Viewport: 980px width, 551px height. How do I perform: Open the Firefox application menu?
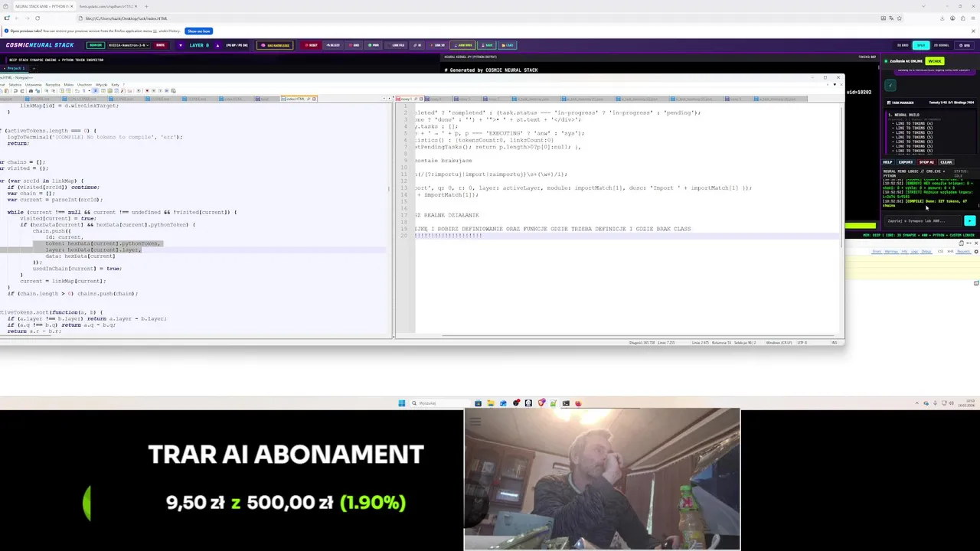972,18
